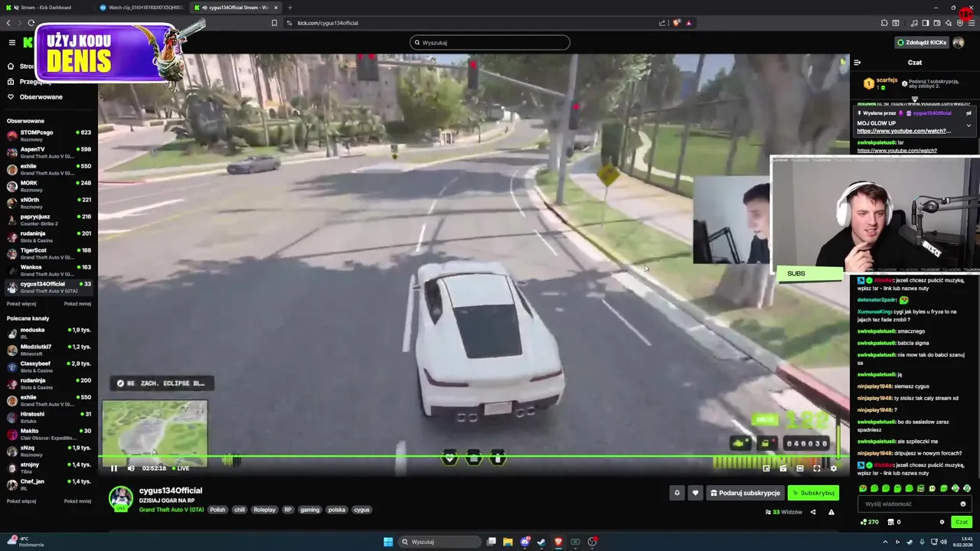Screen dimensions: 980x551
Task: Collapse the chat panel
Action: click(x=857, y=62)
